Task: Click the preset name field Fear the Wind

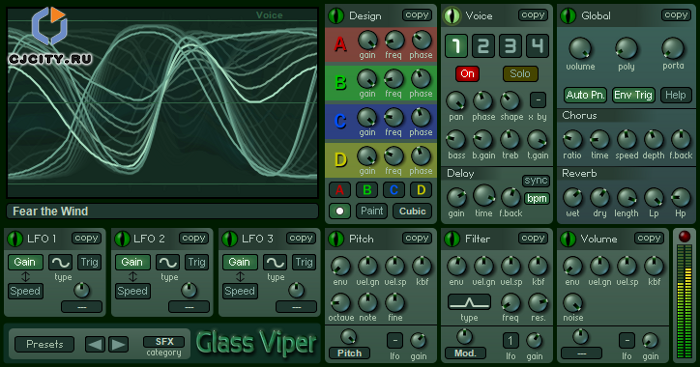Action: click(x=162, y=211)
